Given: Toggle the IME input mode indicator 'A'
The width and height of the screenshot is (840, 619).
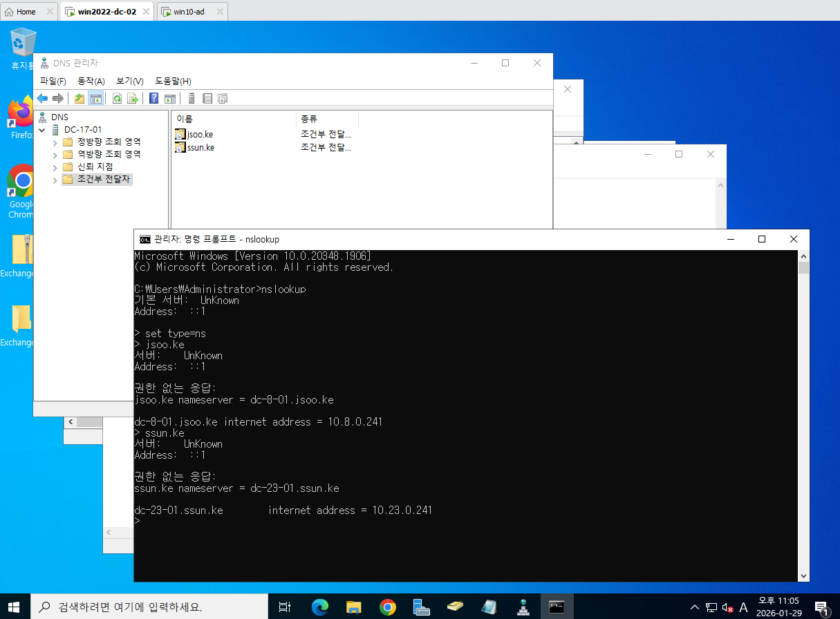Looking at the screenshot, I should 744,607.
